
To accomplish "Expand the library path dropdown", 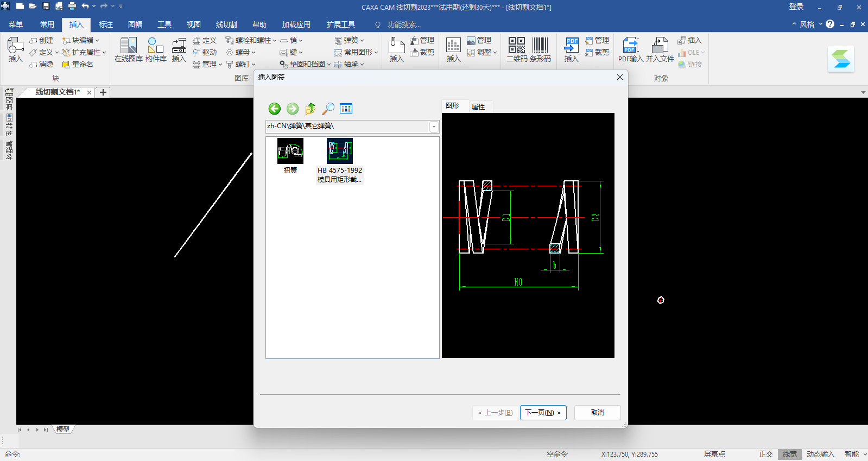I will pyautogui.click(x=434, y=127).
